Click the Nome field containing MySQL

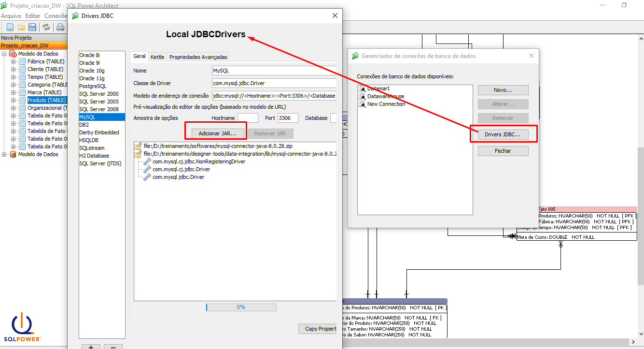(x=274, y=71)
